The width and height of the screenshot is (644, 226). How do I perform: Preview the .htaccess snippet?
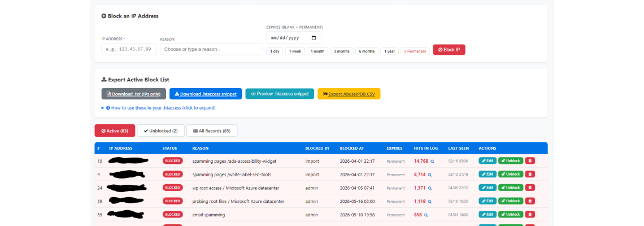tap(280, 94)
